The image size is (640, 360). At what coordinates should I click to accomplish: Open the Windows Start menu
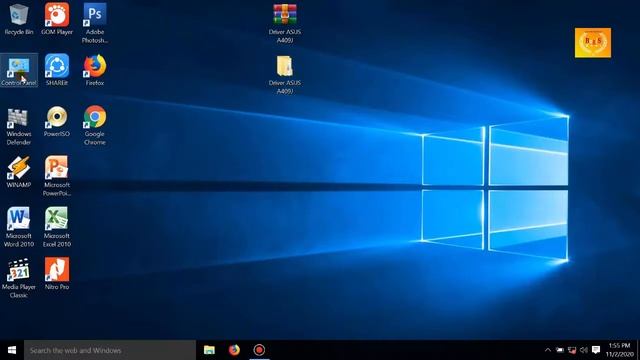[x=12, y=350]
